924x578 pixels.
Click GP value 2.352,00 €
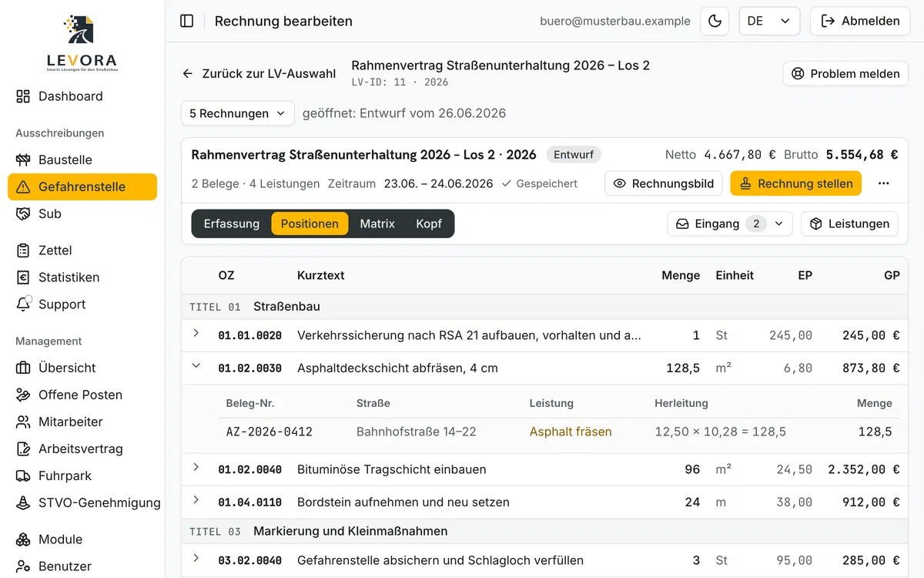point(863,469)
